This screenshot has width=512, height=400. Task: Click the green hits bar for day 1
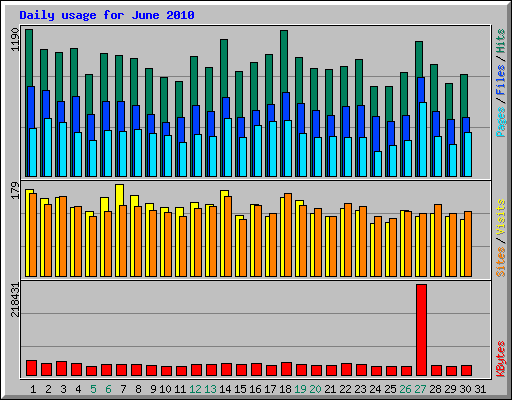pos(29,58)
